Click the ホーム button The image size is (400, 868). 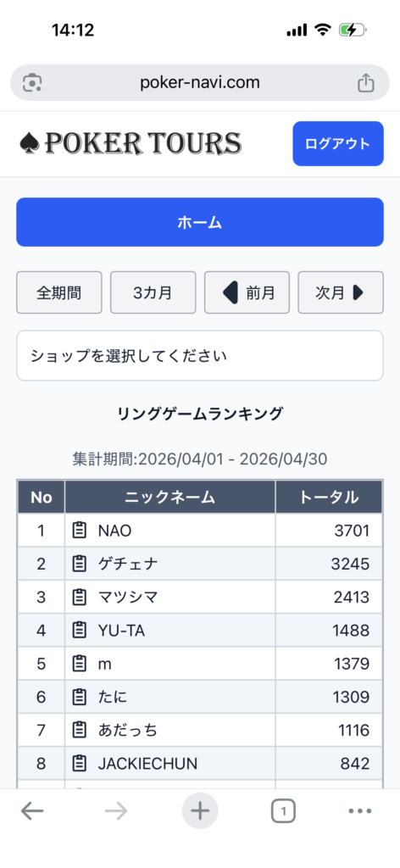pyautogui.click(x=200, y=222)
